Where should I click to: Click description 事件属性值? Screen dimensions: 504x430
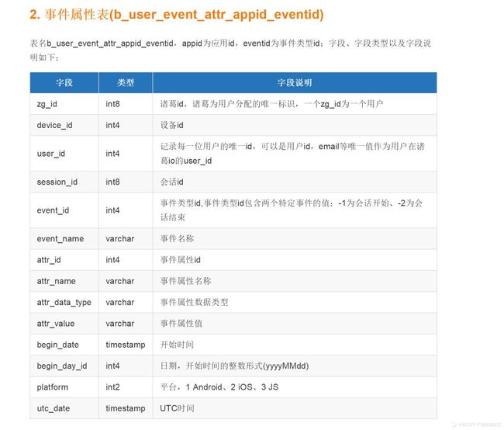181,324
